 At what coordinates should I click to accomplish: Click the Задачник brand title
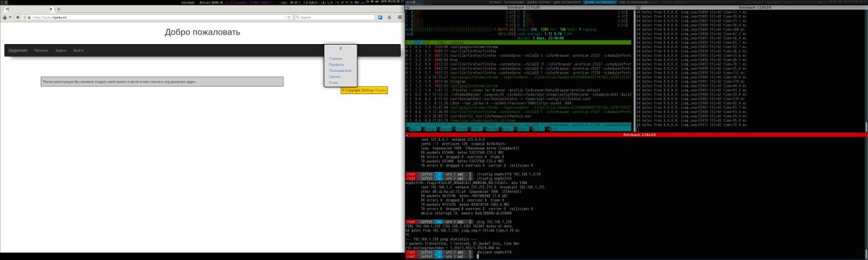(17, 51)
